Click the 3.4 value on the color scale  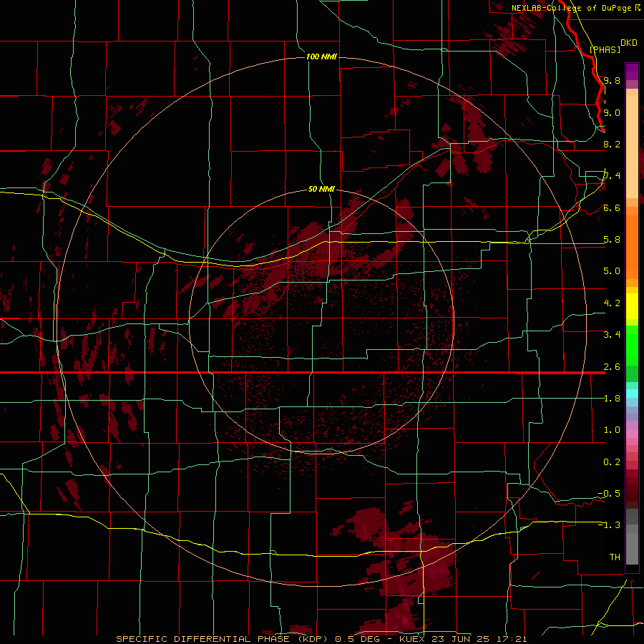coord(612,334)
